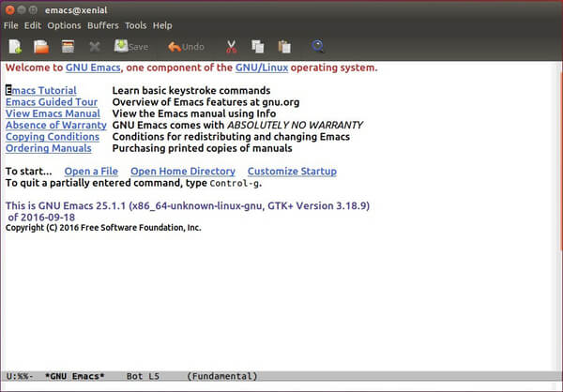Click Absence of Warranty link
The image size is (563, 392).
point(56,125)
